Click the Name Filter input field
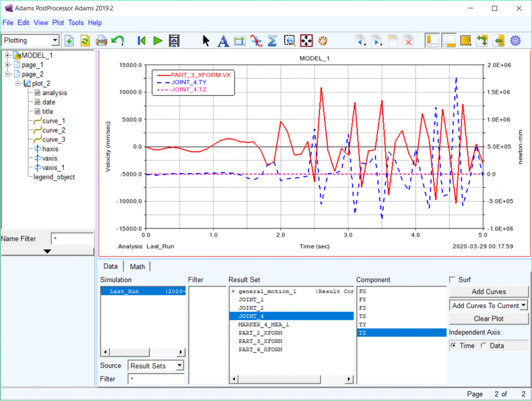 pyautogui.click(x=72, y=239)
